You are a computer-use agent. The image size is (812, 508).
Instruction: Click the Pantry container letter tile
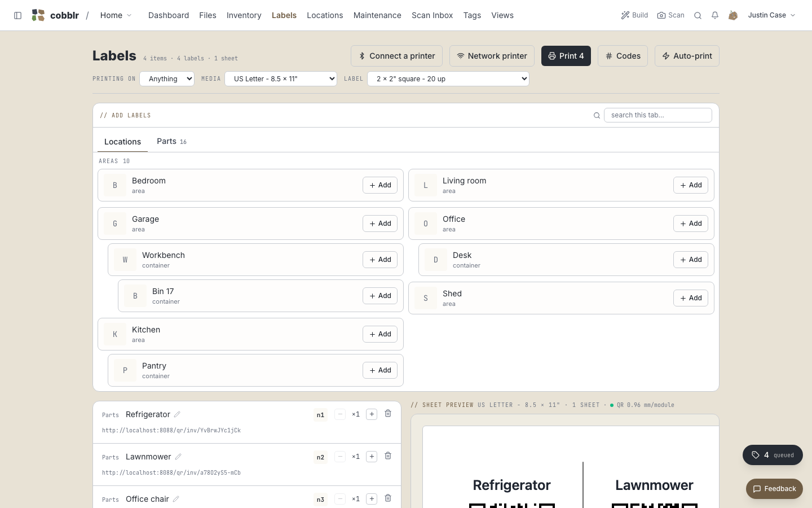[x=125, y=370]
